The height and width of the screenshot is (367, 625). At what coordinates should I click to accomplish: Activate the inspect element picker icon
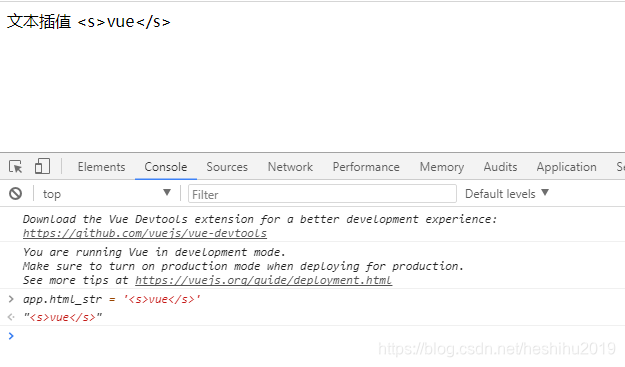point(16,166)
